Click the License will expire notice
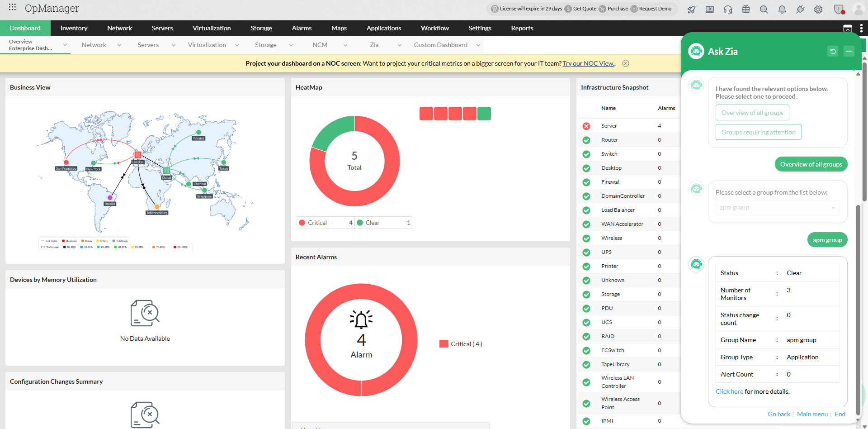 pos(526,9)
